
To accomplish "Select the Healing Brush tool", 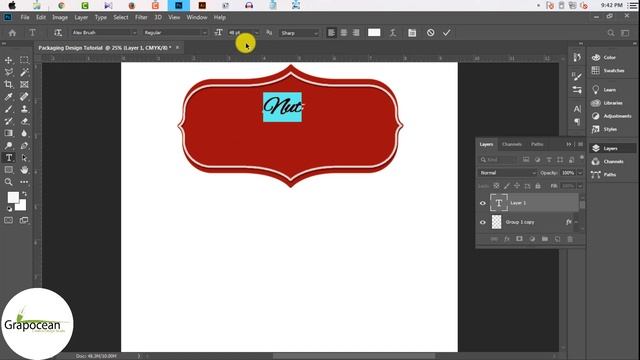I will [24, 97].
